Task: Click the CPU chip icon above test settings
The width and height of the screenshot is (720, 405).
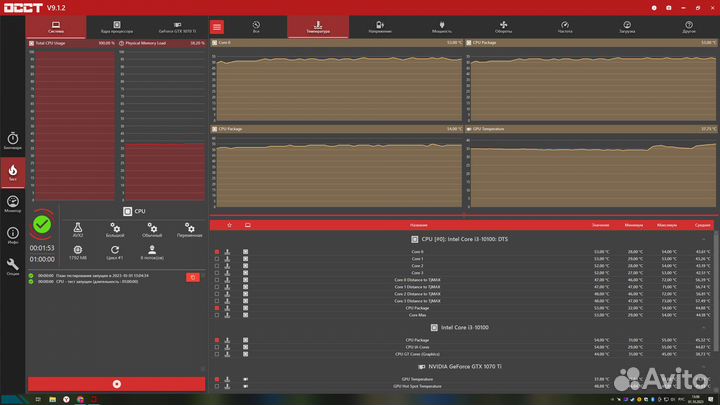Action: (127, 211)
